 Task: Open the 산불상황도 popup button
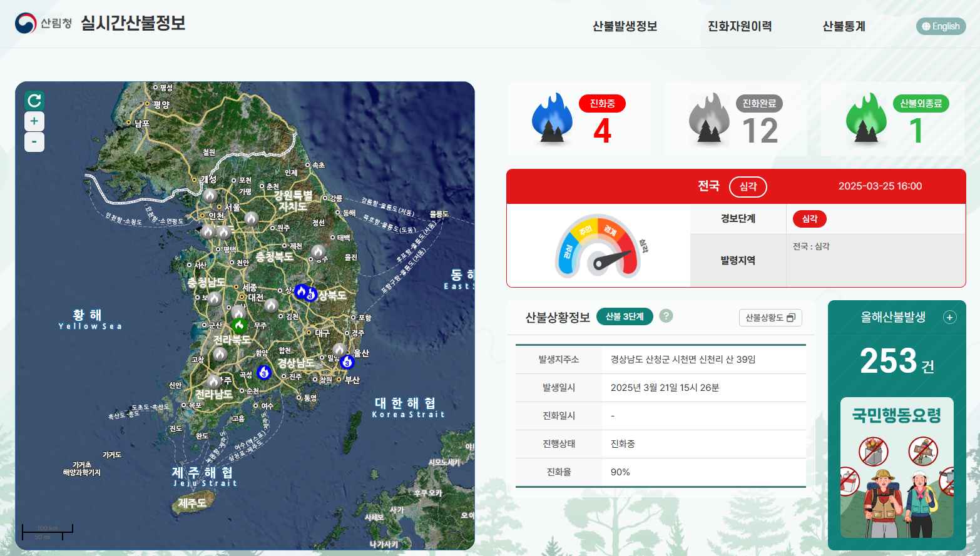coord(770,318)
